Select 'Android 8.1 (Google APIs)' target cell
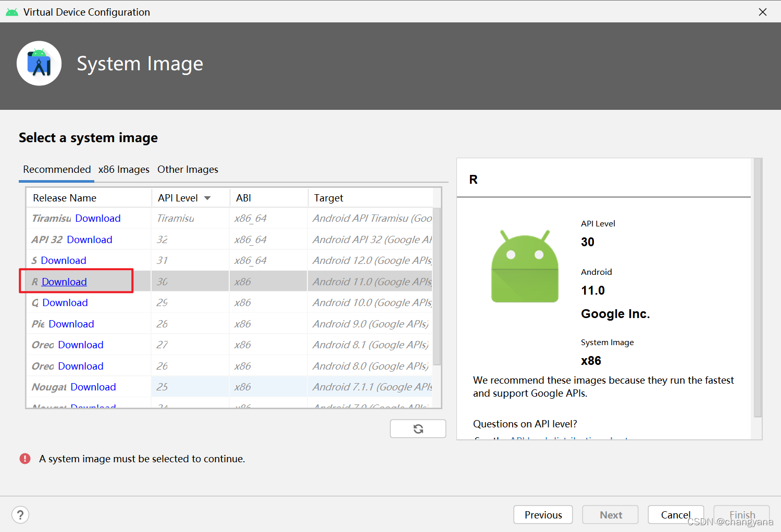 point(370,345)
